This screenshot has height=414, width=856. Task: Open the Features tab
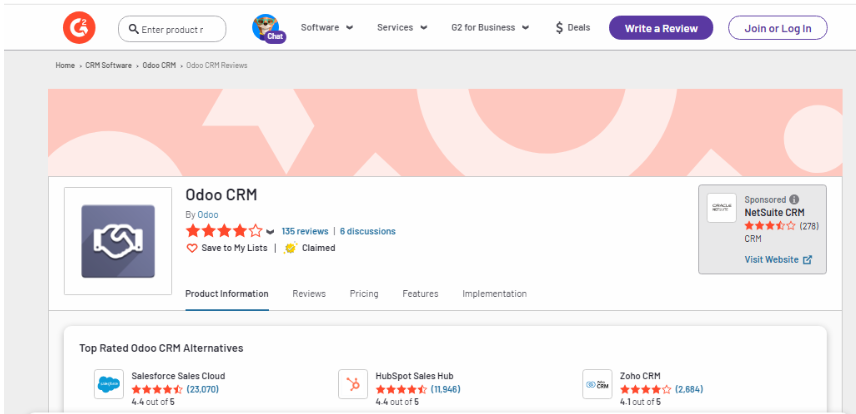tap(420, 294)
